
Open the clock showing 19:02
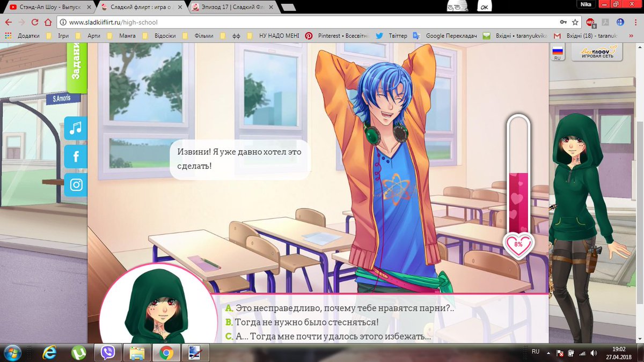(618, 352)
